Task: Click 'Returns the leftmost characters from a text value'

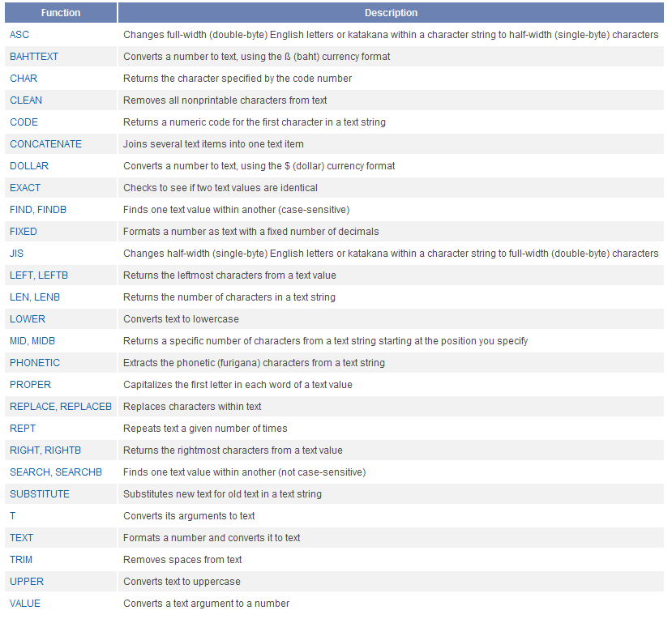Action: 229,275
